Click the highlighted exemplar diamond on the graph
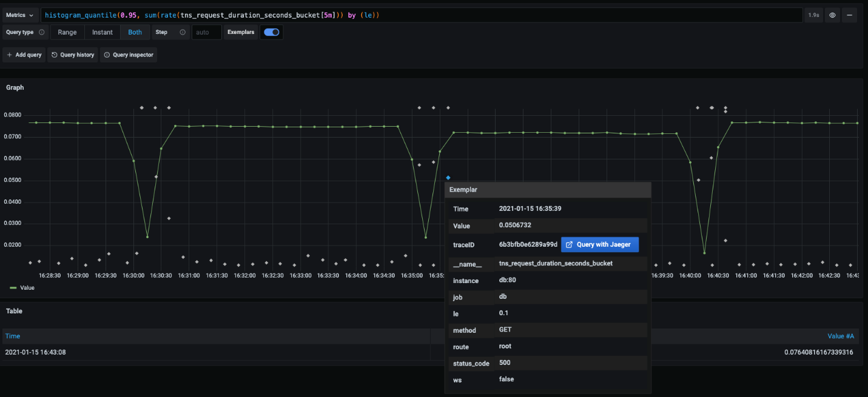 pos(448,177)
